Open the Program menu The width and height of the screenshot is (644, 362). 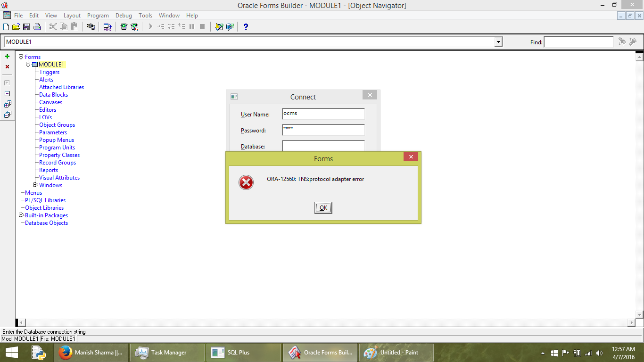tap(98, 16)
